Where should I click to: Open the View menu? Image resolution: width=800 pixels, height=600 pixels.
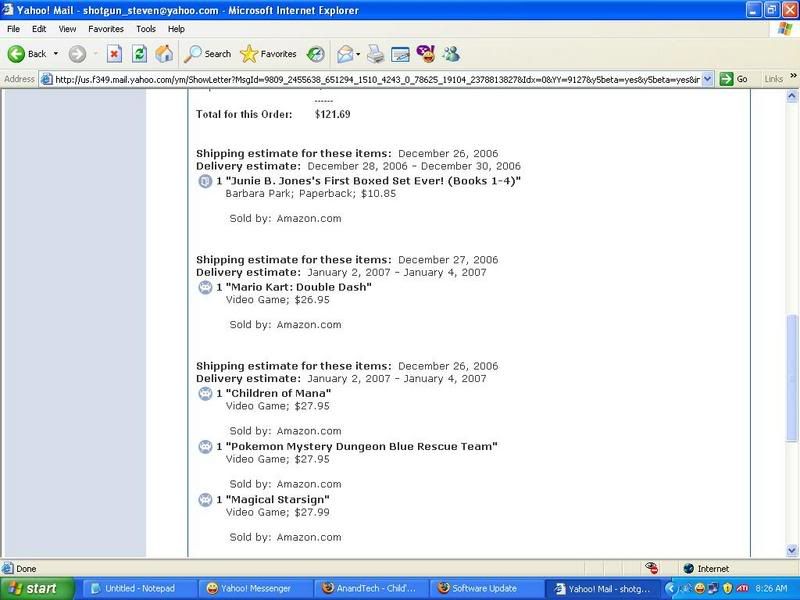(x=67, y=29)
